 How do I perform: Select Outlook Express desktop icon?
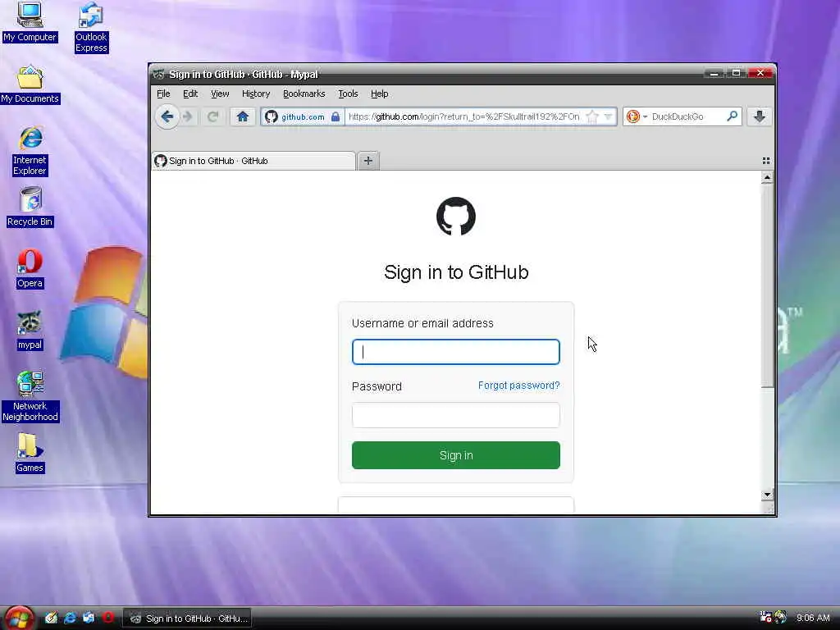[x=91, y=27]
